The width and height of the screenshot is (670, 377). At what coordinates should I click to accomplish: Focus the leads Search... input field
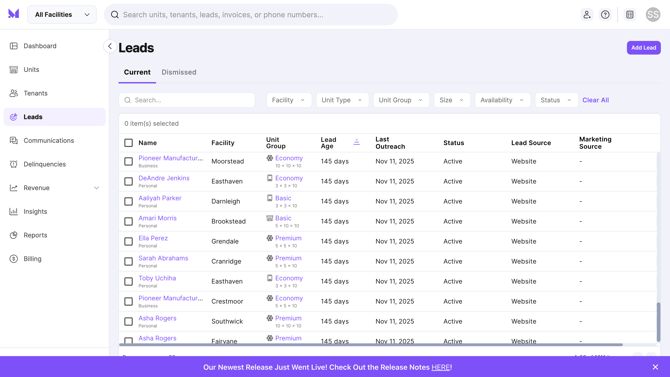[187, 100]
